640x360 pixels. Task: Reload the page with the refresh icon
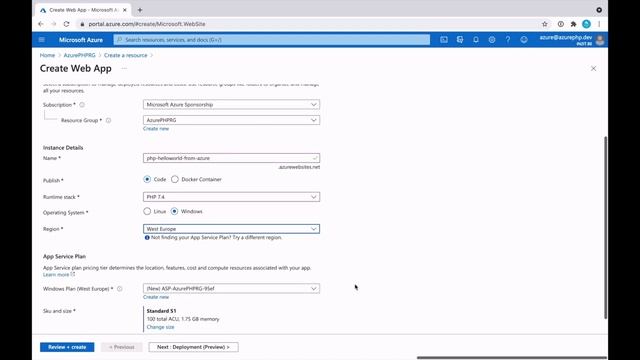click(67, 24)
